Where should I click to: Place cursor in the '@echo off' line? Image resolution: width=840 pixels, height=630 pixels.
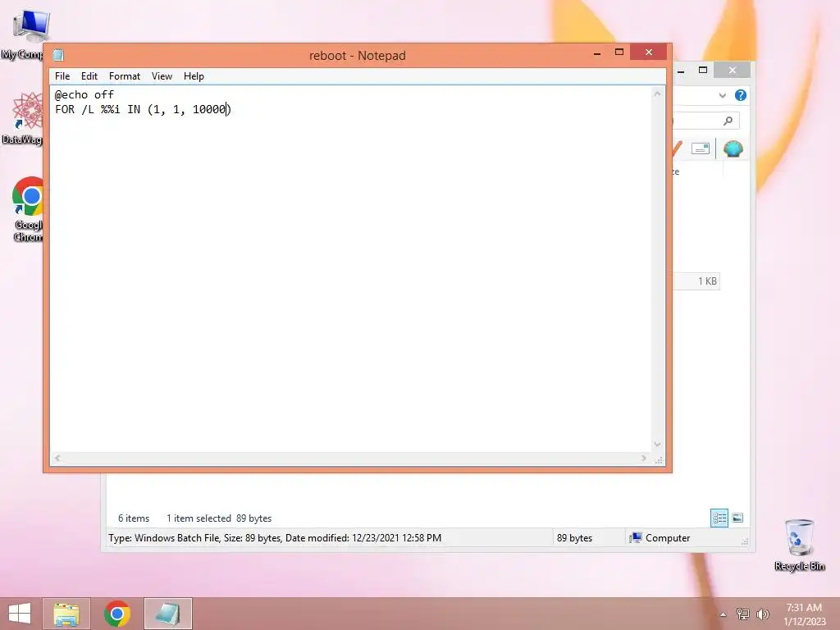[84, 95]
